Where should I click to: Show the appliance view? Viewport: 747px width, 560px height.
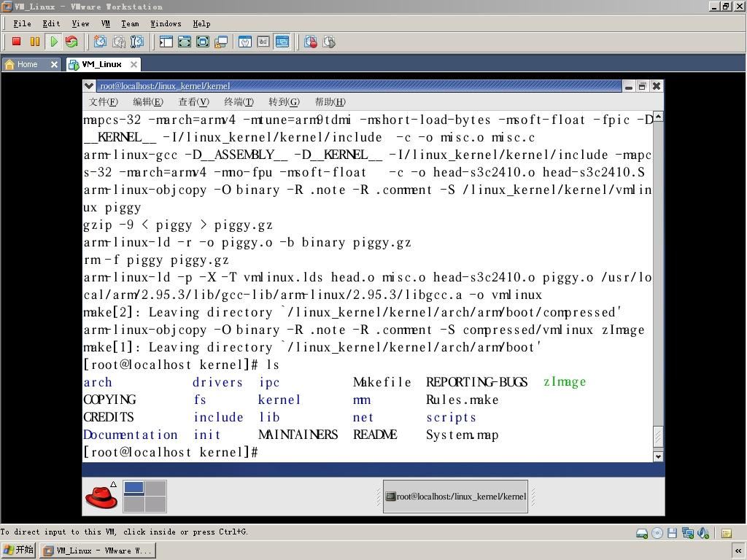[x=263, y=42]
